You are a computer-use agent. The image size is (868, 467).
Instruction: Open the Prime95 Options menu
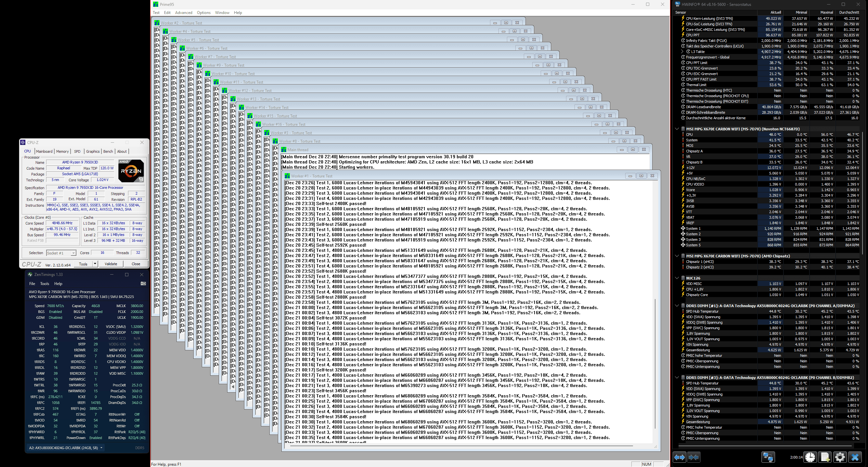[203, 12]
